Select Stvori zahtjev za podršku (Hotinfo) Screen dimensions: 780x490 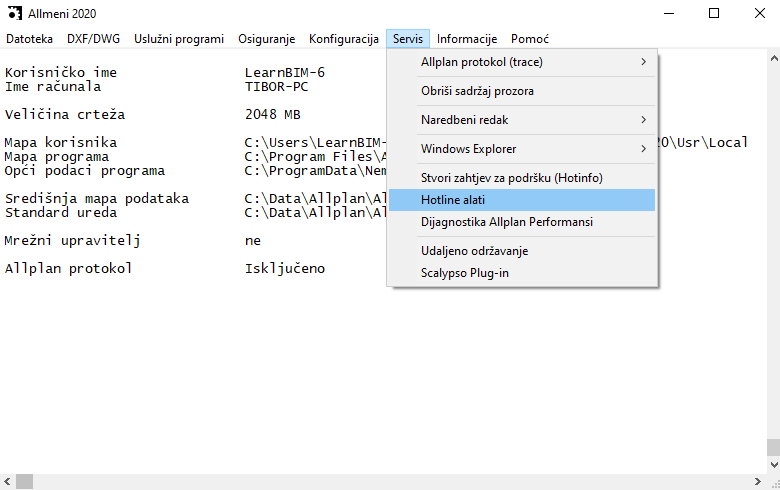(x=522, y=178)
